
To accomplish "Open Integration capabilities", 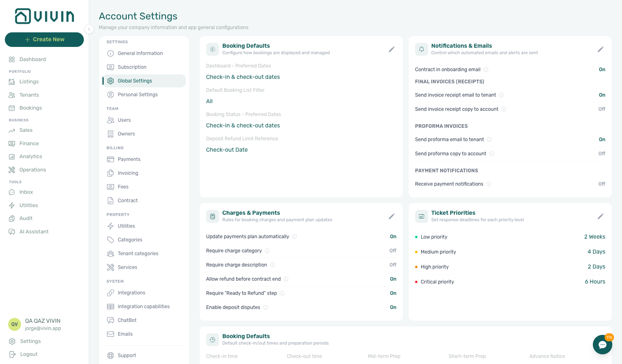I will point(143,307).
